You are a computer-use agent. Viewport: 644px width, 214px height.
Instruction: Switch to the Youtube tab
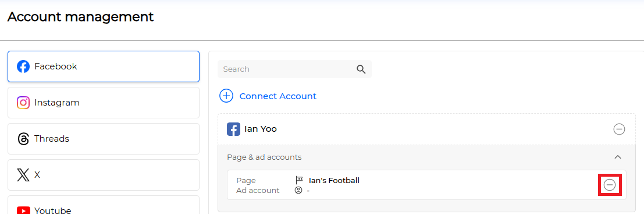pos(104,205)
